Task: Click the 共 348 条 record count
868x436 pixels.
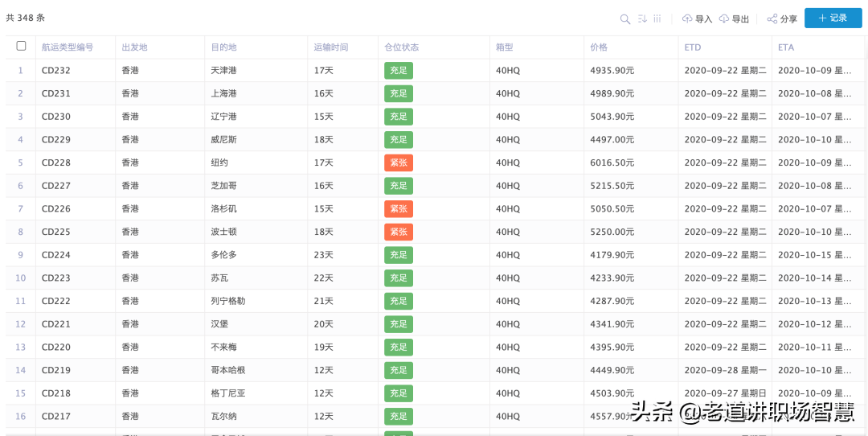Action: point(26,18)
